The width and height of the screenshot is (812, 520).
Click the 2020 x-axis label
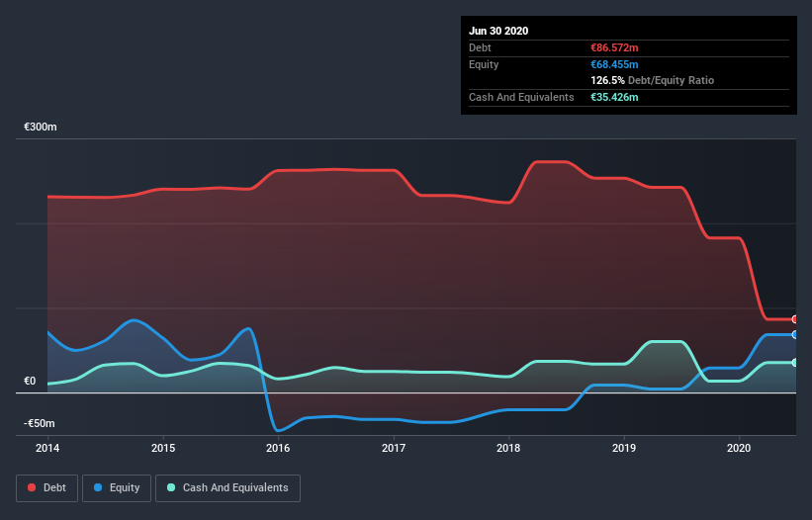(739, 448)
